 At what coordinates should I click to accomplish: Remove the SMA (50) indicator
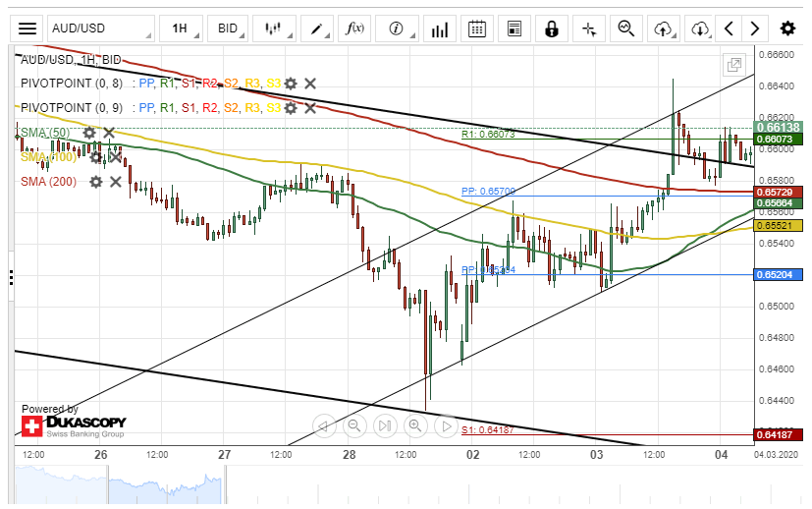click(109, 133)
